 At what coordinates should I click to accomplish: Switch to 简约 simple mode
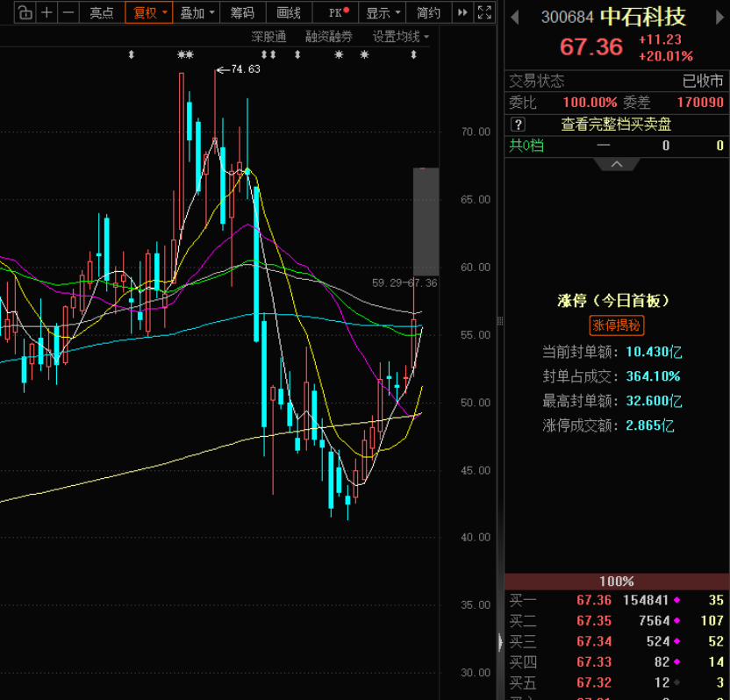pyautogui.click(x=428, y=12)
